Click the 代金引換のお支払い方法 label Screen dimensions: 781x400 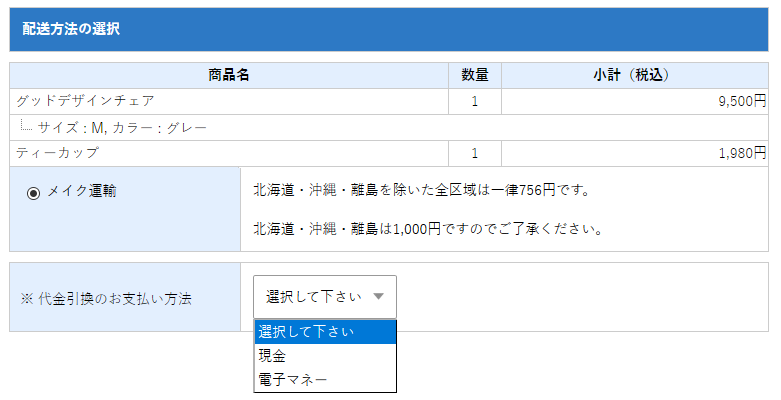coord(106,298)
